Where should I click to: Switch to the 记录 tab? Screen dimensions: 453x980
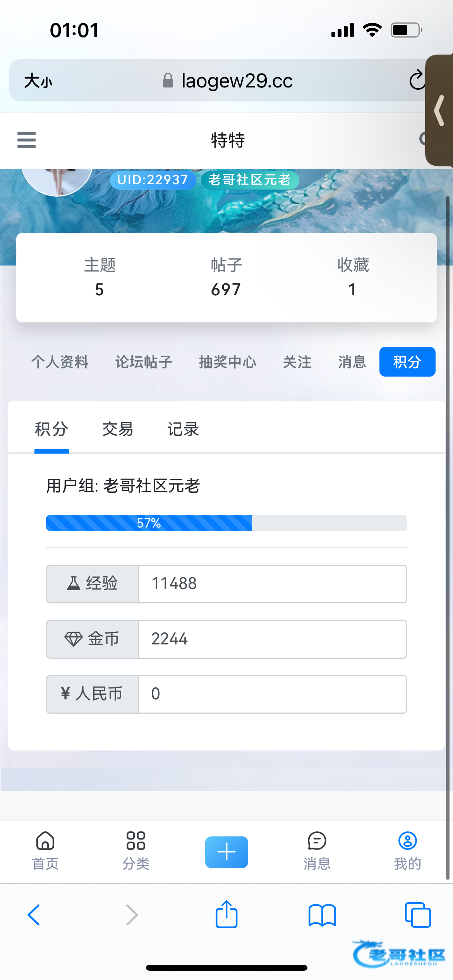click(x=183, y=429)
